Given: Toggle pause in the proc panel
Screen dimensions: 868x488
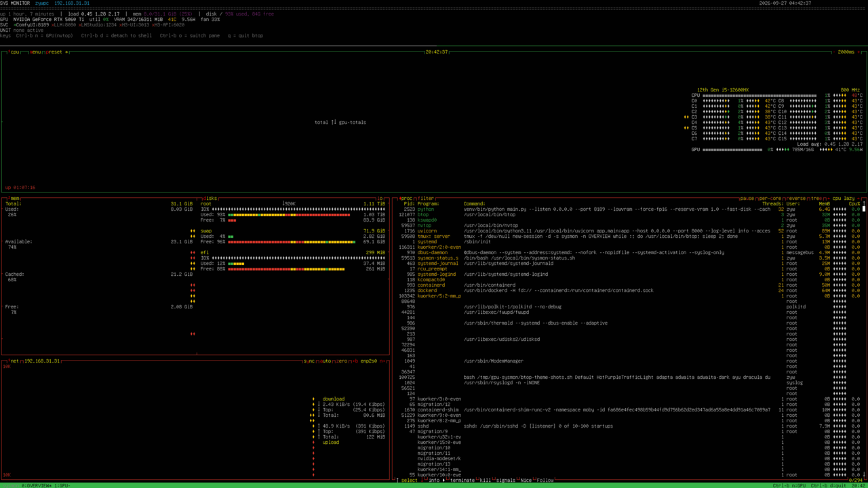Looking at the screenshot, I should (x=748, y=199).
